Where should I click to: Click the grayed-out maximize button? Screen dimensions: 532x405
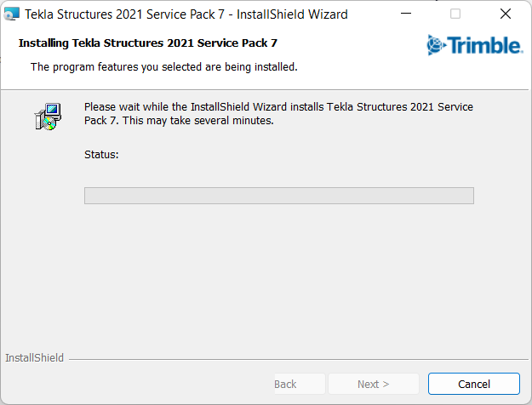[455, 14]
